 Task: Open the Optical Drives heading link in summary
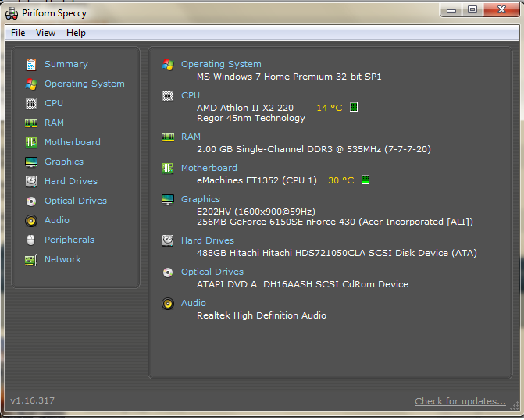pyautogui.click(x=212, y=272)
